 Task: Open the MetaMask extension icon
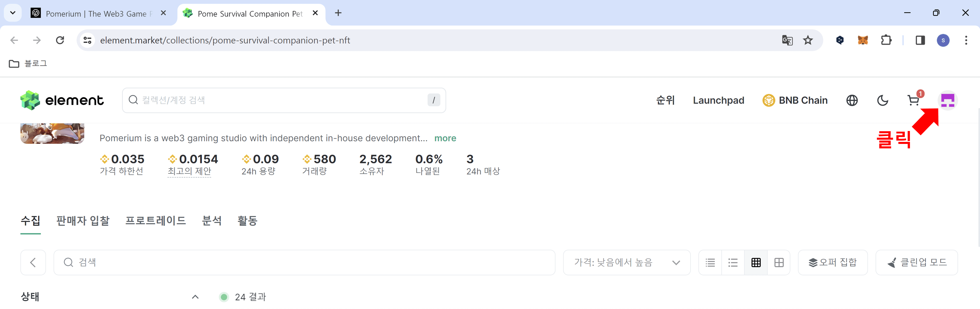[863, 40]
